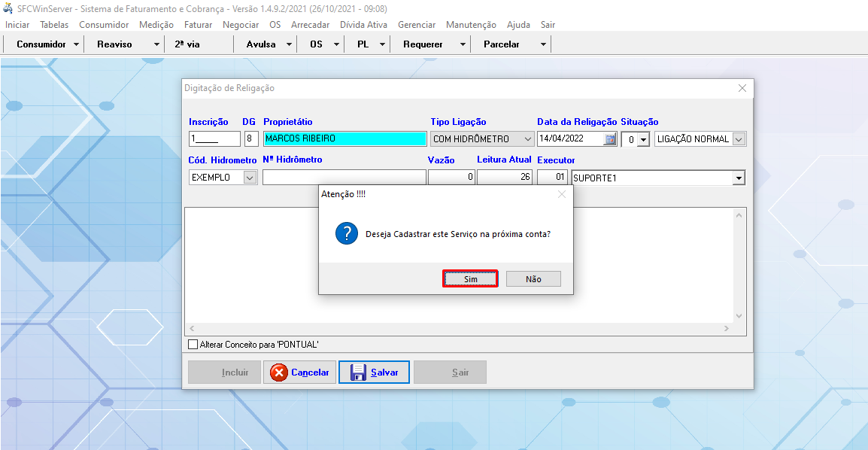Close the Digitação de Religação window
The height and width of the screenshot is (450, 868).
742,88
